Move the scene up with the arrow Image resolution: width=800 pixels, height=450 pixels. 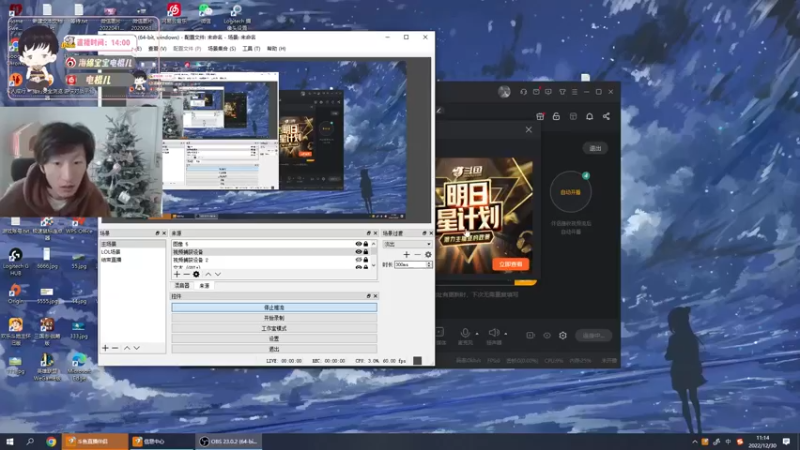[x=127, y=348]
